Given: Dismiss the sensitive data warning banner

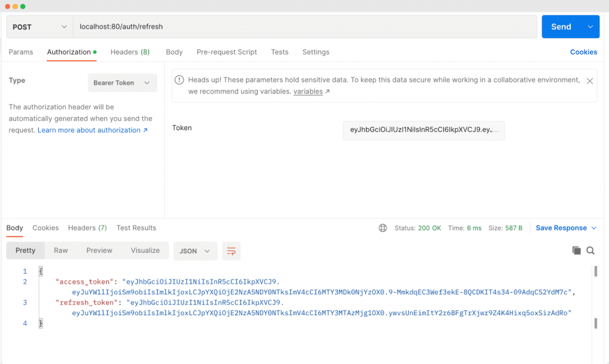Looking at the screenshot, I should pyautogui.click(x=590, y=80).
